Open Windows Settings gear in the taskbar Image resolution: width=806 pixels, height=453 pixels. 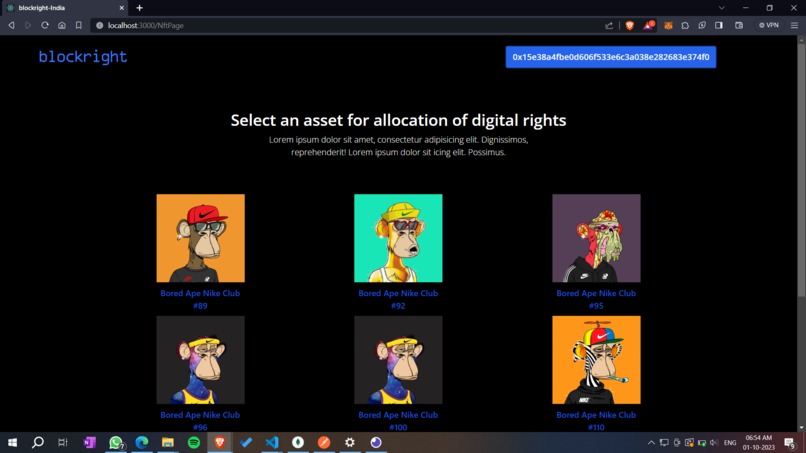tap(350, 442)
